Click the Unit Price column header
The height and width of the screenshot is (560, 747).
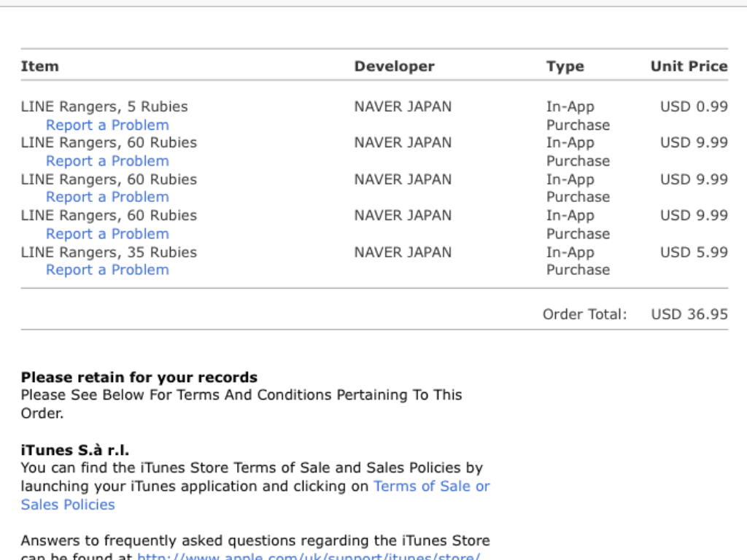tap(689, 66)
